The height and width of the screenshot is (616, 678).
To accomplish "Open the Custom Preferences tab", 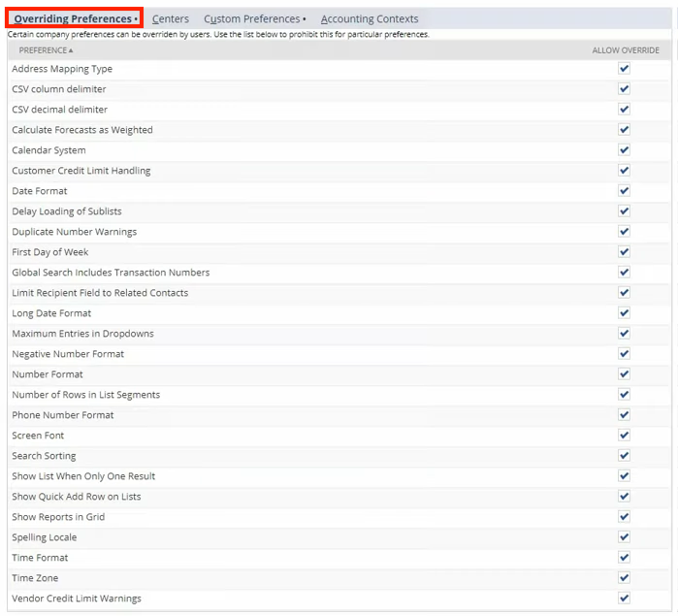I will tap(255, 19).
